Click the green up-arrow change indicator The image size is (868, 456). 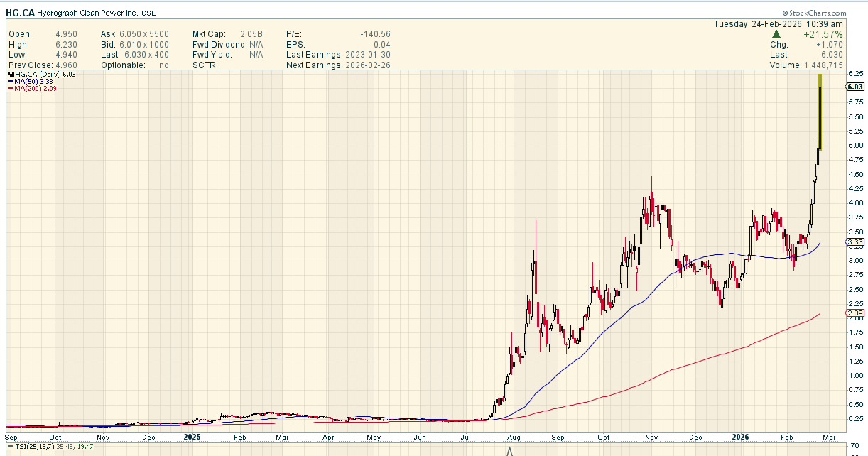[x=776, y=34]
